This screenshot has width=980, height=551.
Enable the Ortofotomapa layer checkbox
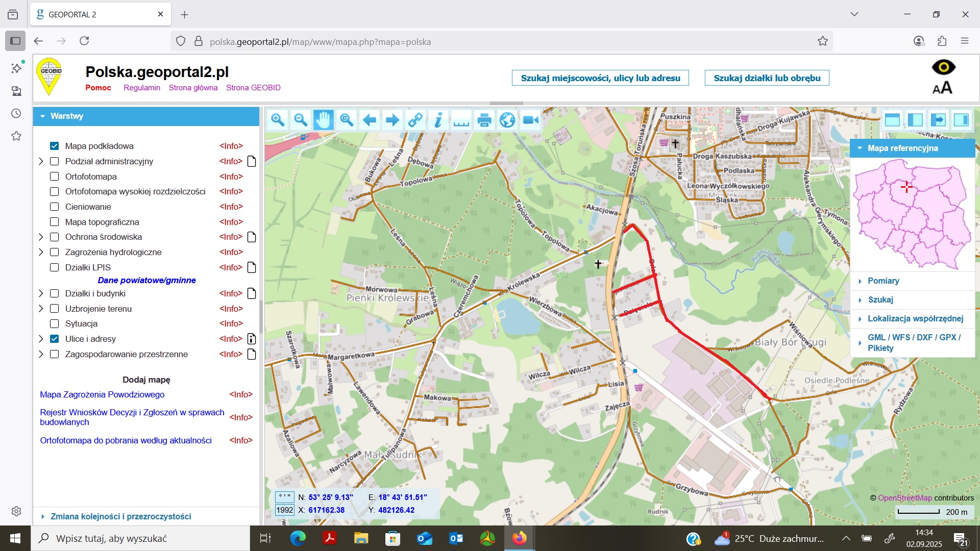(x=54, y=177)
